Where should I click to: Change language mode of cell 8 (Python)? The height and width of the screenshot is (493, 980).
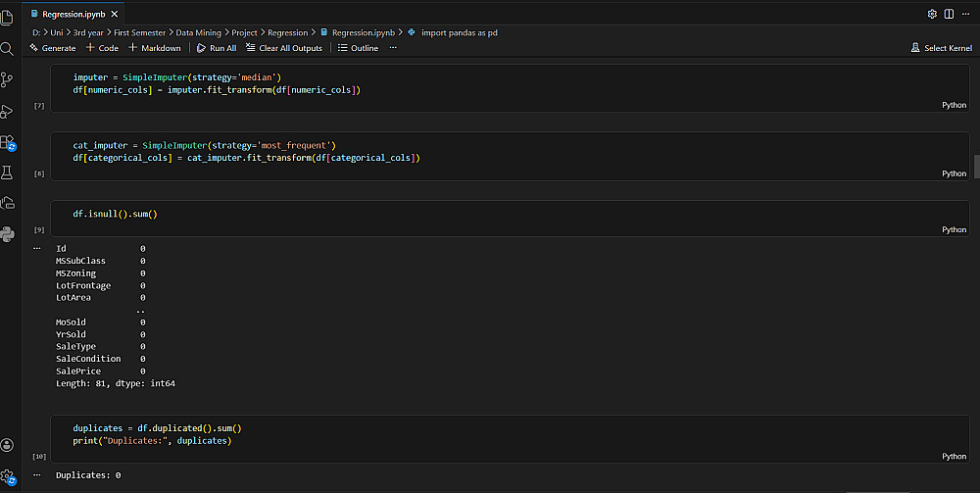[x=954, y=173]
